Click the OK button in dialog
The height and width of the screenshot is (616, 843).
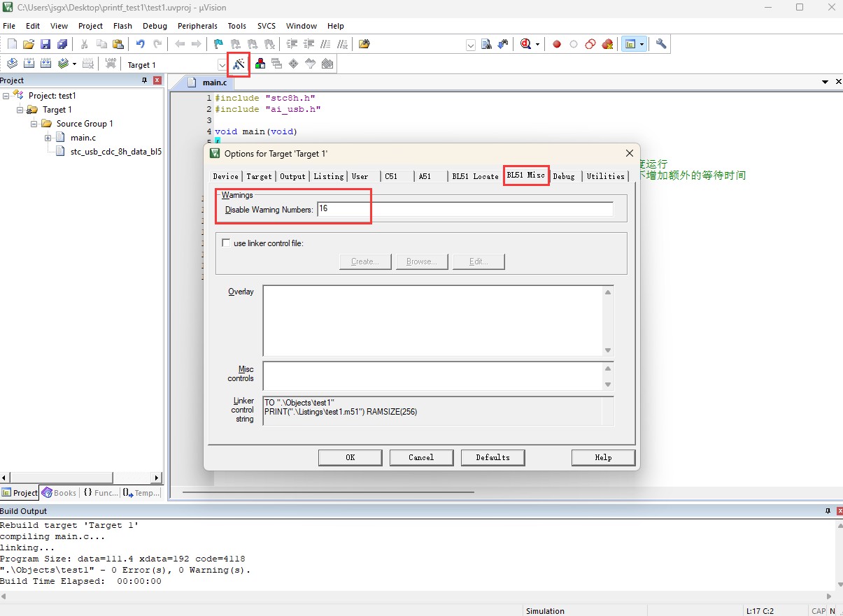point(350,457)
